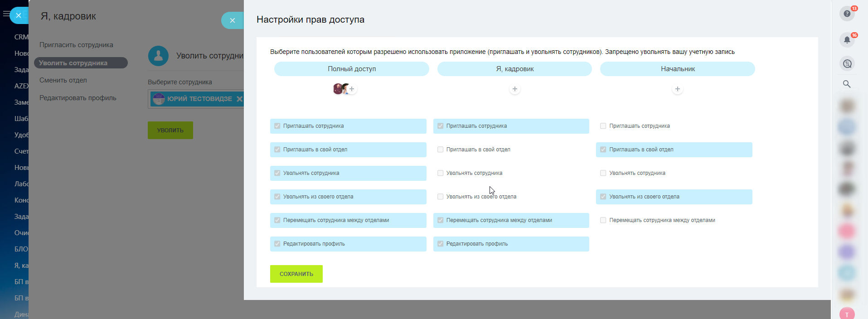Enable Начальник Перемещать сотрудника между отделами
Image resolution: width=868 pixels, height=319 pixels.
(x=603, y=220)
